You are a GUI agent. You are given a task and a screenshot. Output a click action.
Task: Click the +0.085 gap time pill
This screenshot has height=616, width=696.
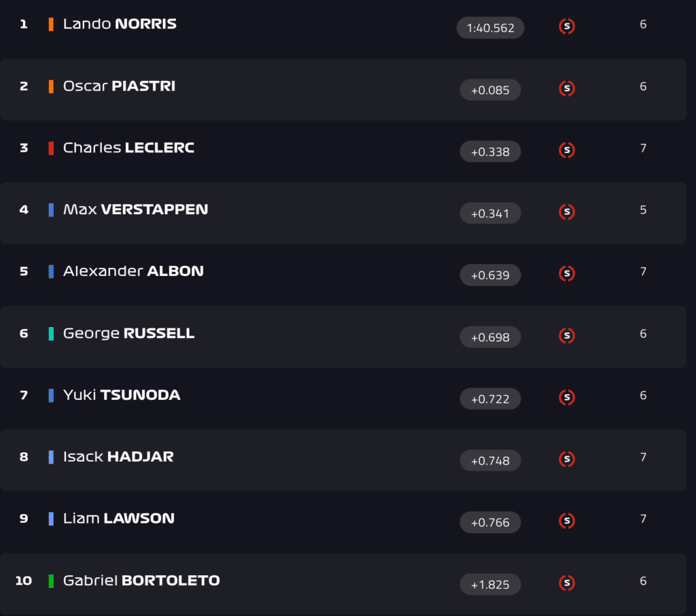point(490,90)
